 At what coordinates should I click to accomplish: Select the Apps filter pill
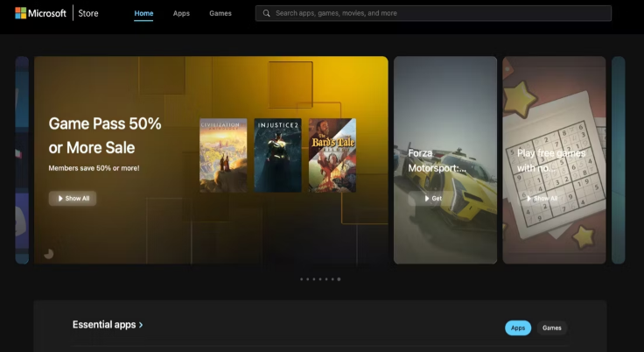tap(518, 327)
